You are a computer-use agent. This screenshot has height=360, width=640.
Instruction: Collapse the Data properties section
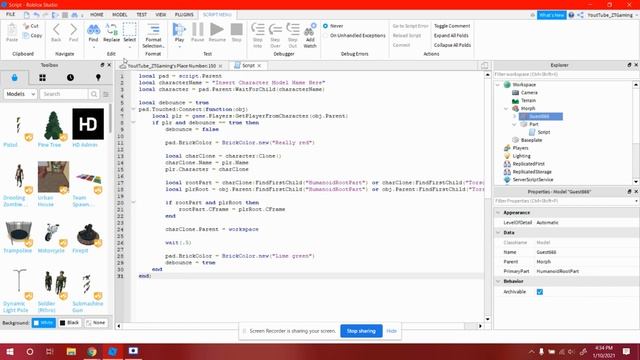point(498,233)
